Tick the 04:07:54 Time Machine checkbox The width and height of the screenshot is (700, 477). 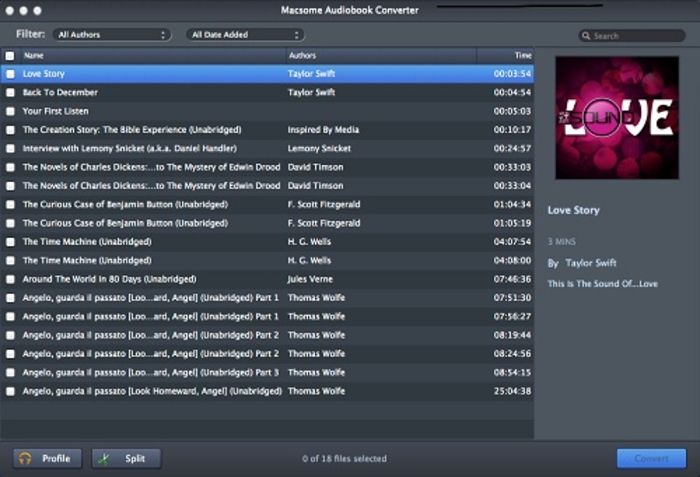[10, 242]
